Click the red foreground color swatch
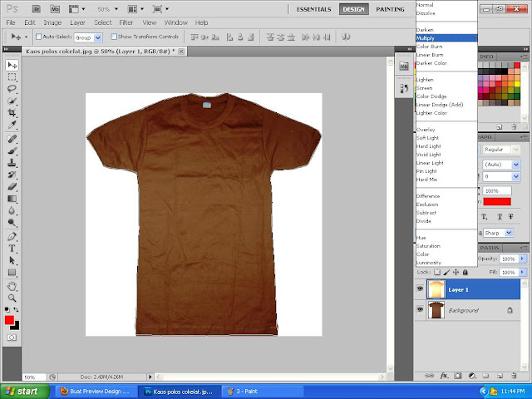Image resolution: width=532 pixels, height=399 pixels. 9,320
